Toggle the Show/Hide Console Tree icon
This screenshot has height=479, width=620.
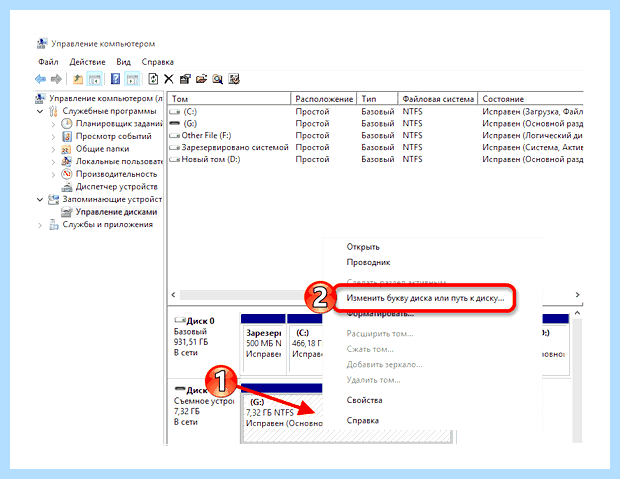pyautogui.click(x=95, y=79)
